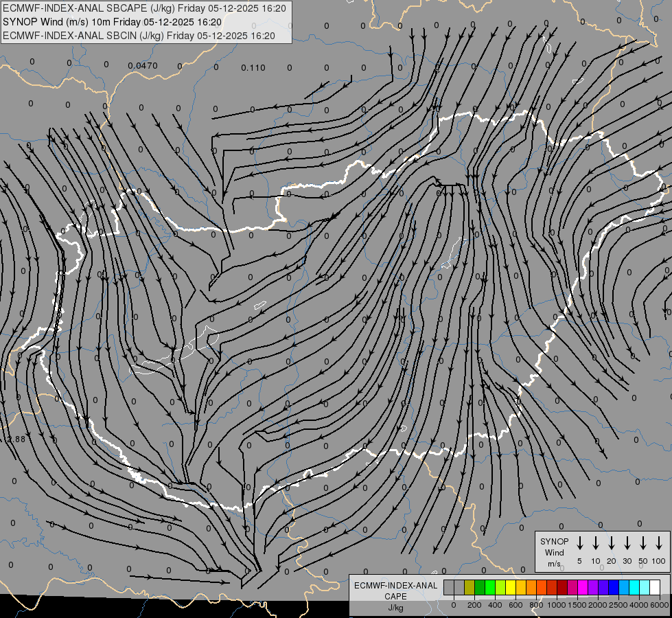Click the 4000 tick label on the color scale
The width and height of the screenshot is (672, 618).
click(x=639, y=605)
